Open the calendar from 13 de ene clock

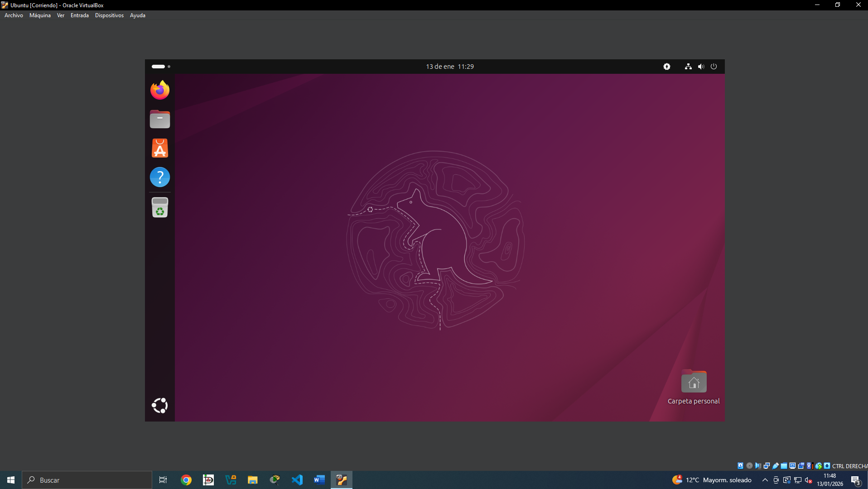point(450,67)
